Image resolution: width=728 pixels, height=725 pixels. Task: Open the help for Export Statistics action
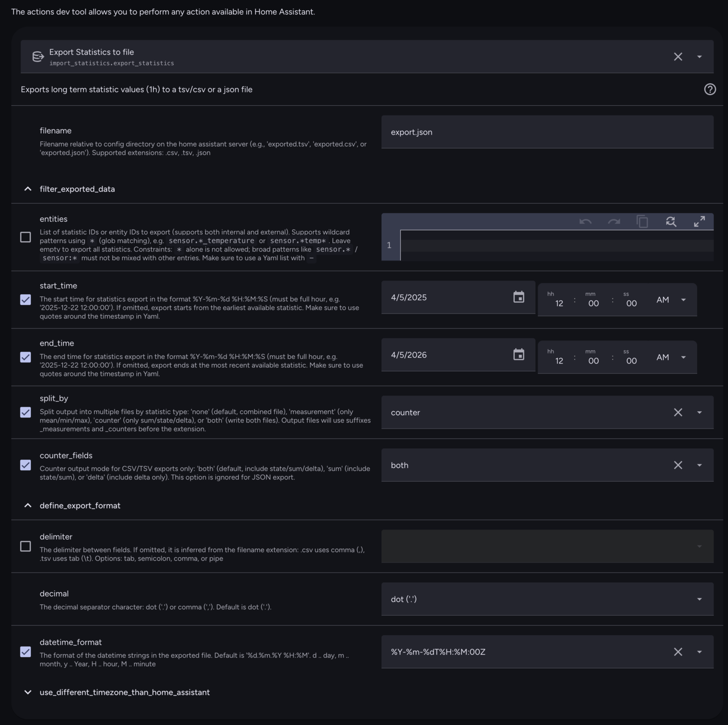tap(710, 89)
